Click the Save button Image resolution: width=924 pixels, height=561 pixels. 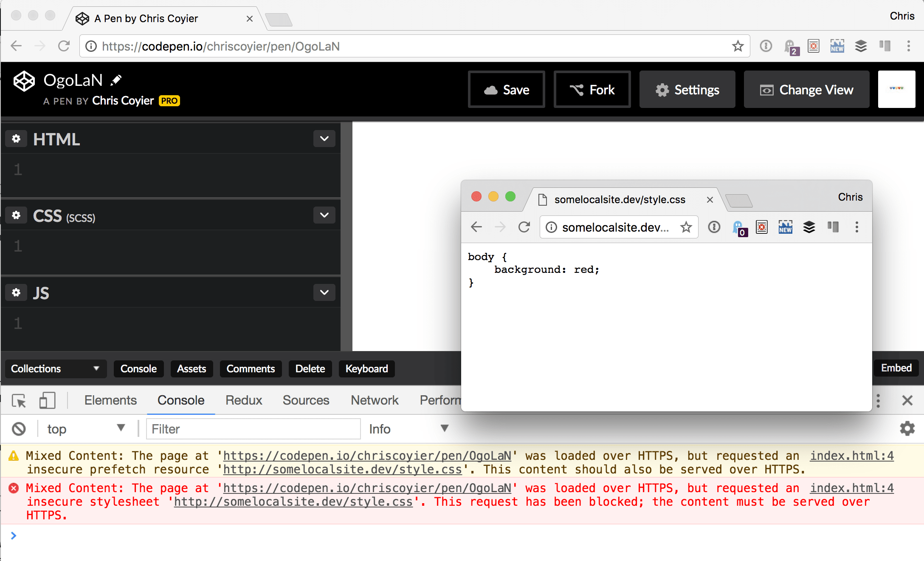coord(506,89)
